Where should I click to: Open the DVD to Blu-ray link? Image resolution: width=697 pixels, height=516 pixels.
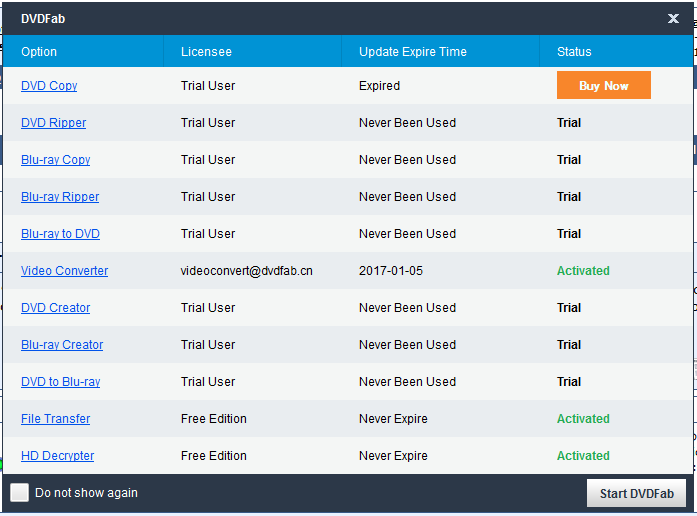coord(60,382)
